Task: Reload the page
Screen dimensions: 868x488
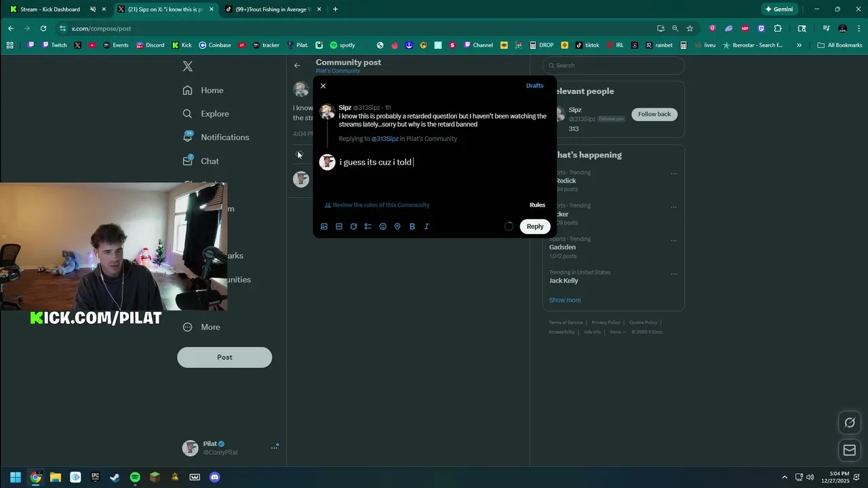Action: click(43, 28)
